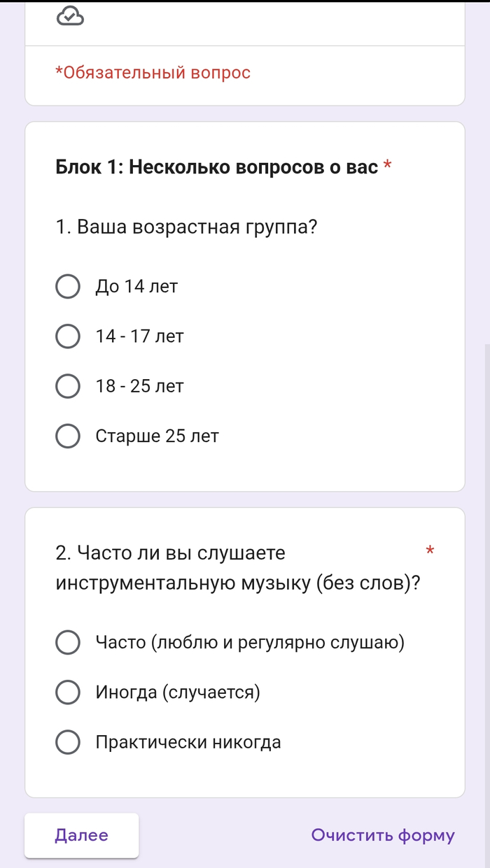Click the instrumental music question title
This screenshot has height=868, width=490.
pyautogui.click(x=238, y=568)
